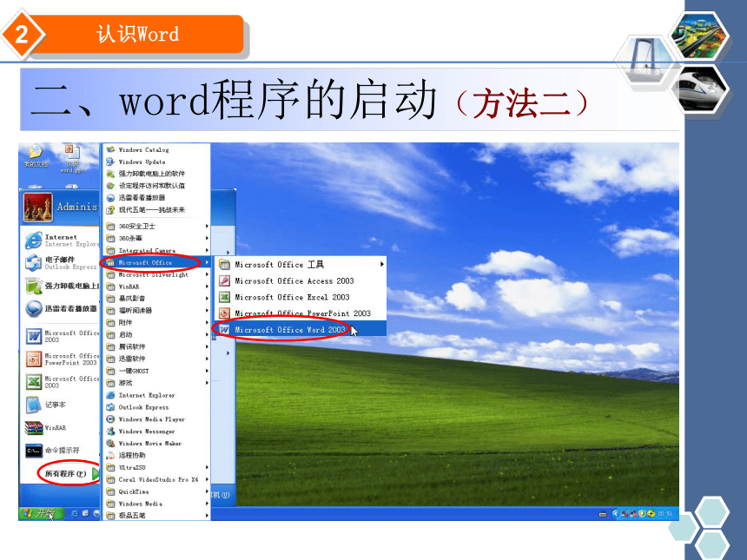This screenshot has width=747, height=560.
Task: Open WinRAR shortcut above 命令提示符
Action: pyautogui.click(x=46, y=428)
